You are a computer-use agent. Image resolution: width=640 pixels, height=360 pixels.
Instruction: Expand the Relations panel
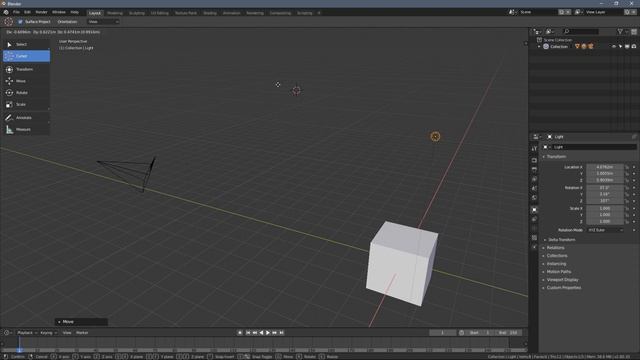(x=555, y=248)
